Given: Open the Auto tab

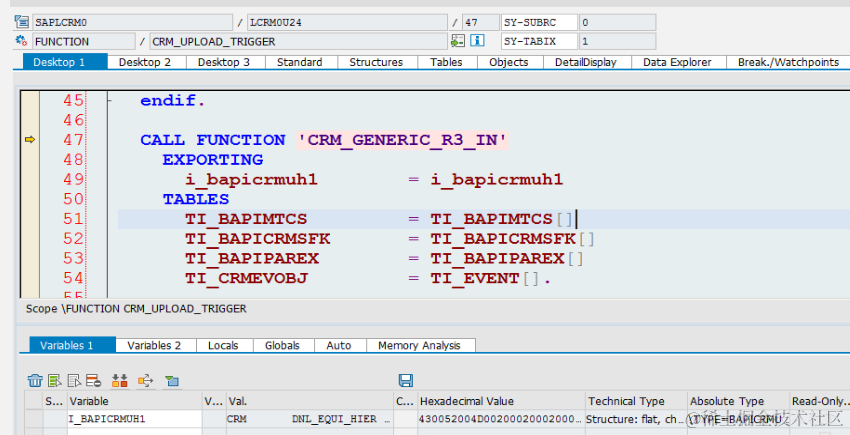Looking at the screenshot, I should 339,345.
